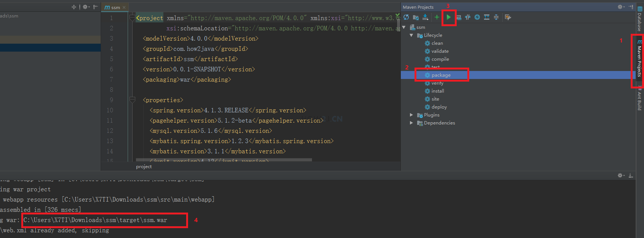Click the Plugins folder icon

(x=420, y=115)
